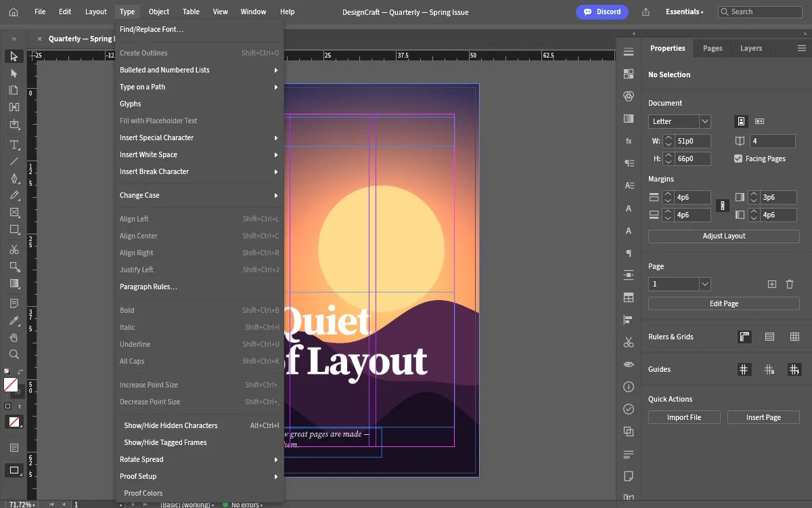Open the Properties panel hamburger menu
This screenshot has height=508, width=812.
(802, 48)
